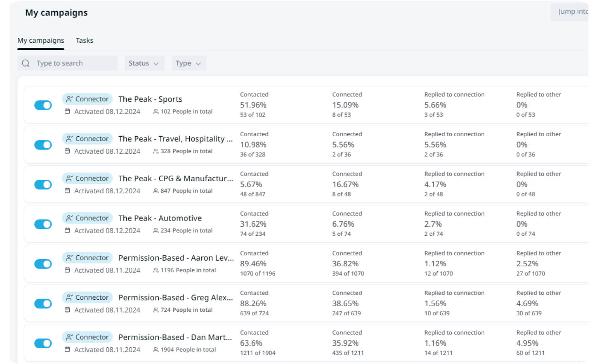Screen dimensions: 597x364
Task: Switch off Permission-Based - Aaron Lev campaign
Action: tap(43, 264)
